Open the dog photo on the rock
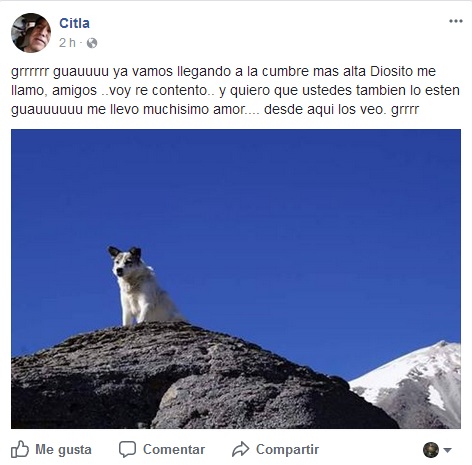472x465 pixels. (236, 279)
